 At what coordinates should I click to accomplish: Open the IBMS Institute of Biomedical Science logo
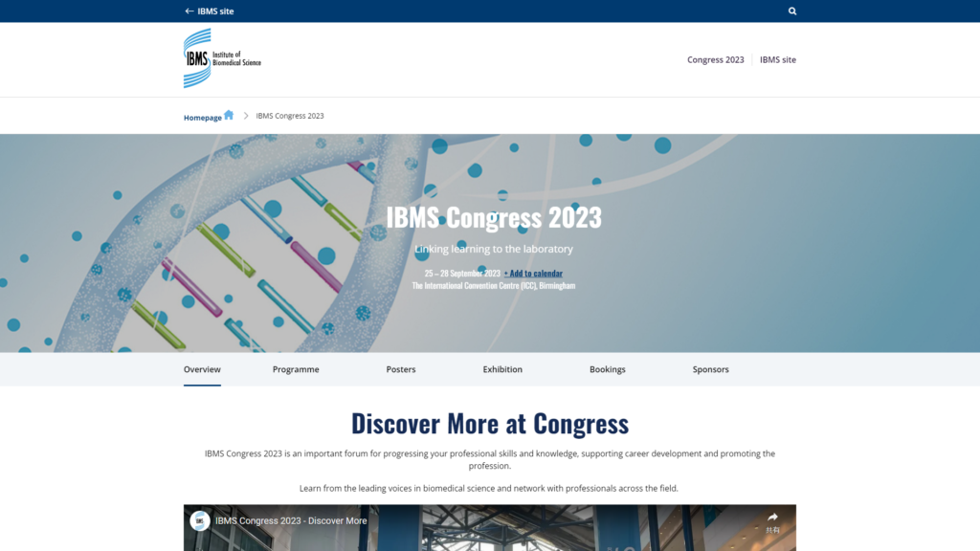[x=222, y=58]
